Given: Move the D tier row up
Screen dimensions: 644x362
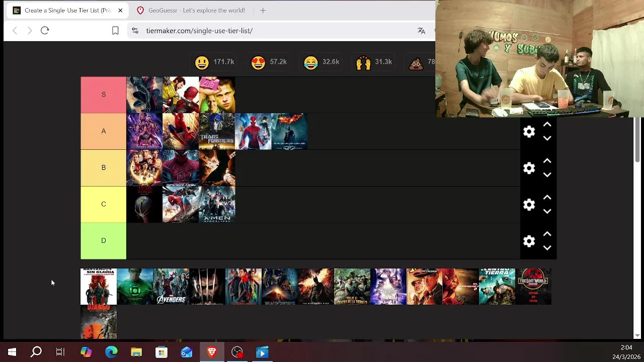Looking at the screenshot, I should [x=547, y=234].
